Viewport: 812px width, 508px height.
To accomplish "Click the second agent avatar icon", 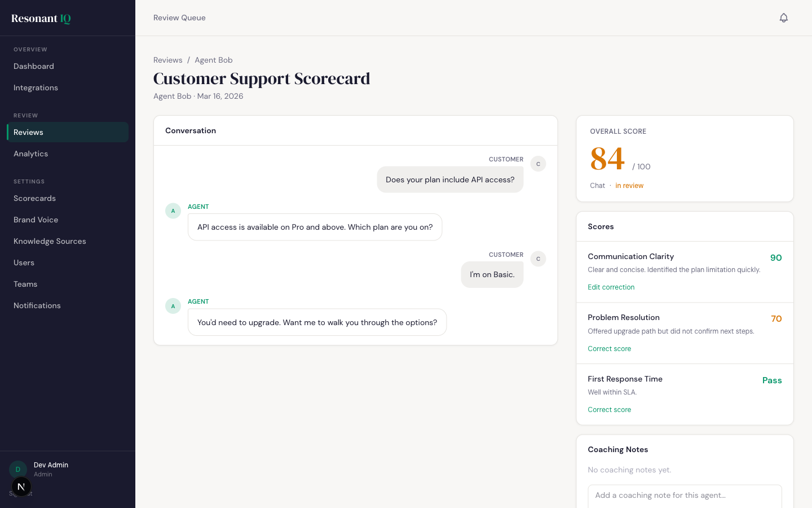I will click(x=173, y=306).
